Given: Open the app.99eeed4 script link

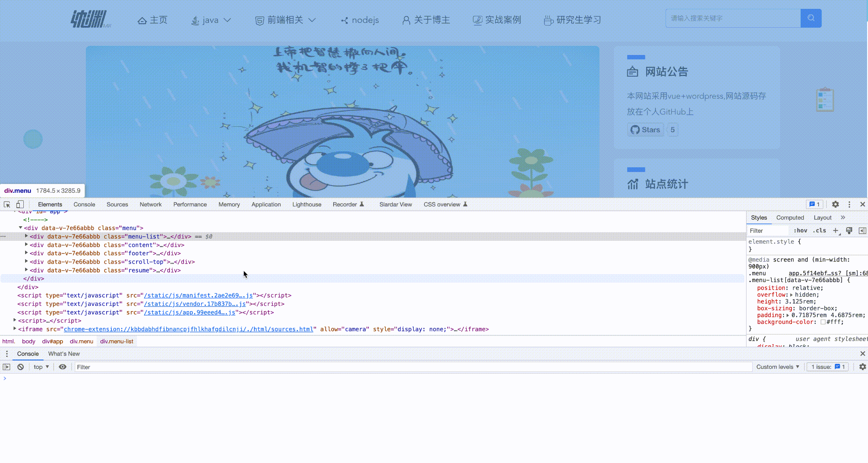Looking at the screenshot, I should point(189,312).
